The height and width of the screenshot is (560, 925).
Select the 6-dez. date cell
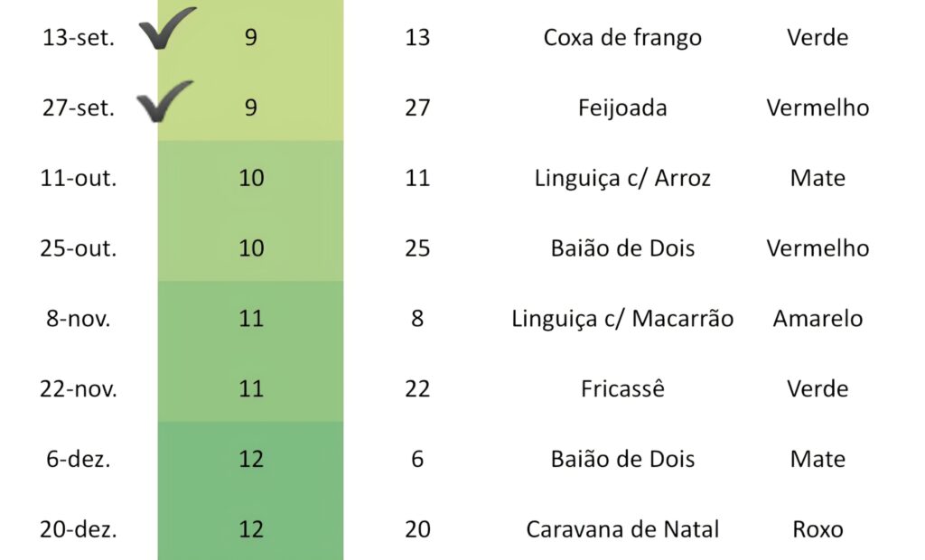[x=78, y=459]
